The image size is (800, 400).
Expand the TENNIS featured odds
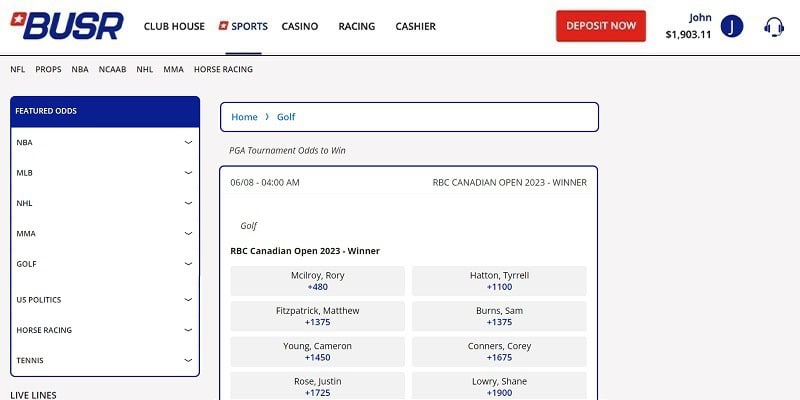[x=105, y=360]
